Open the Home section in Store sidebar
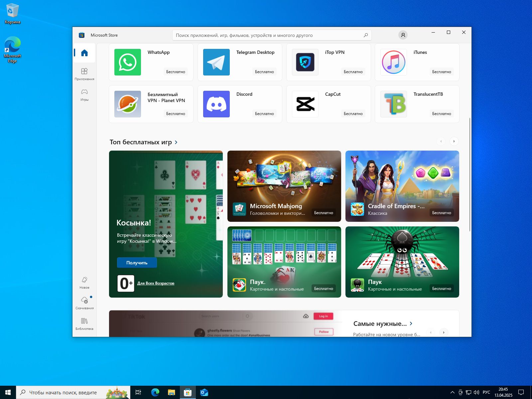 [84, 53]
